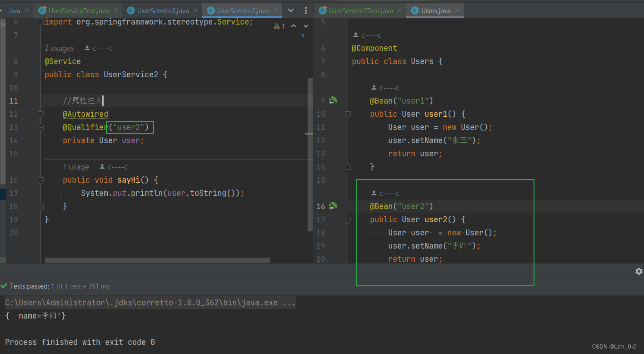Click the @Component annotation in Users.java
The width and height of the screenshot is (644, 354).
point(374,48)
